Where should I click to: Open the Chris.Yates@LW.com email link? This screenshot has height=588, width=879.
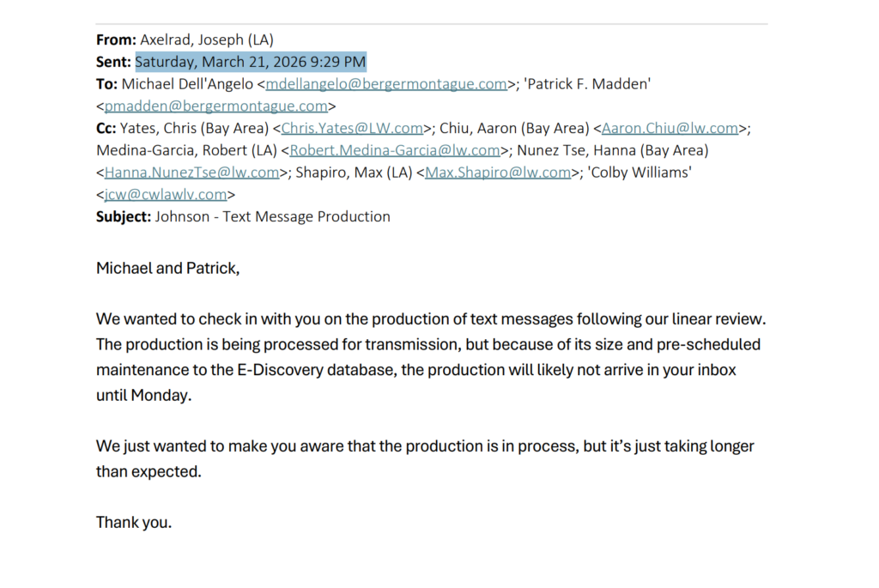pos(352,129)
